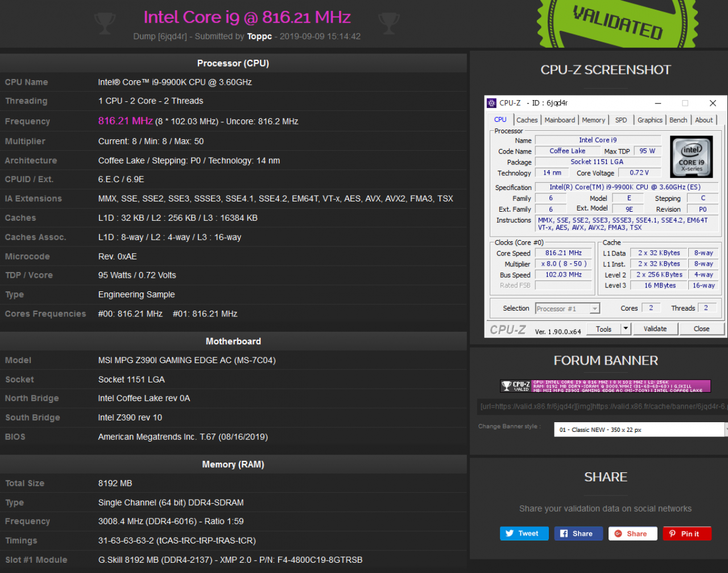Open submitter Toppc's profile link
728x573 pixels.
tap(259, 36)
